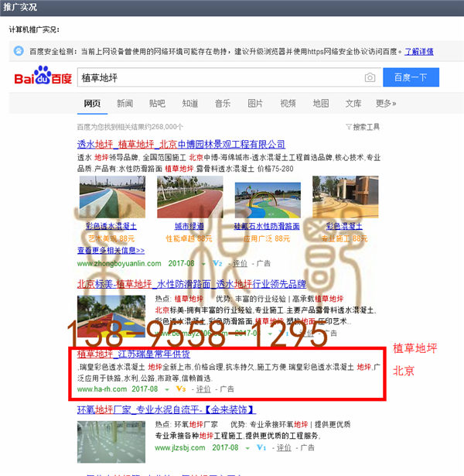Click the Baidu logo
The image size is (464, 476).
[x=43, y=76]
